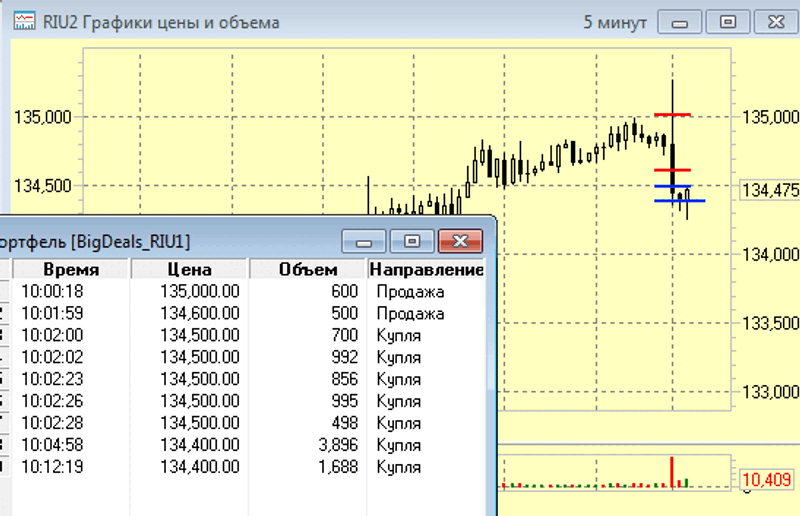This screenshot has height=516, width=800.
Task: Minimize the BigDeals_RIU1 portfolio window
Action: pos(364,241)
